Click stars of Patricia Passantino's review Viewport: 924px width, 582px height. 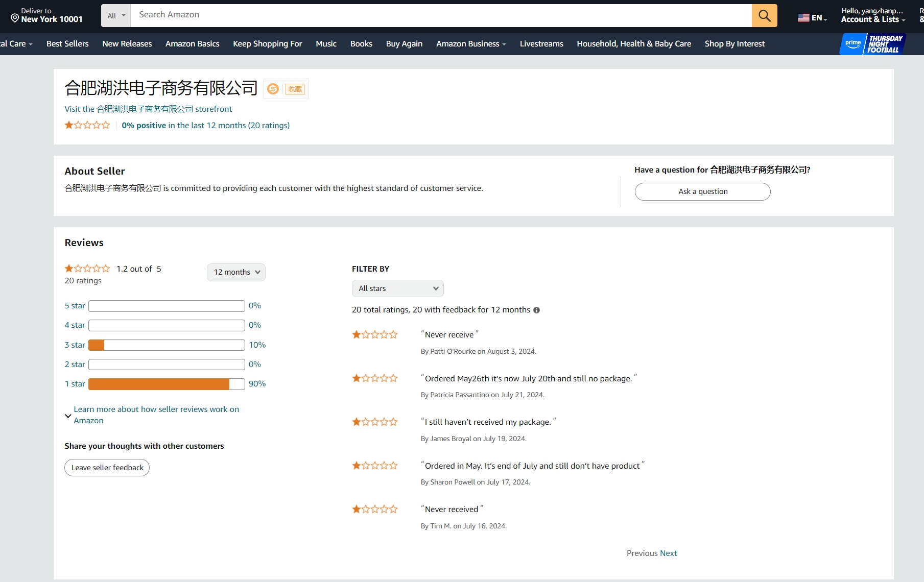click(x=375, y=378)
